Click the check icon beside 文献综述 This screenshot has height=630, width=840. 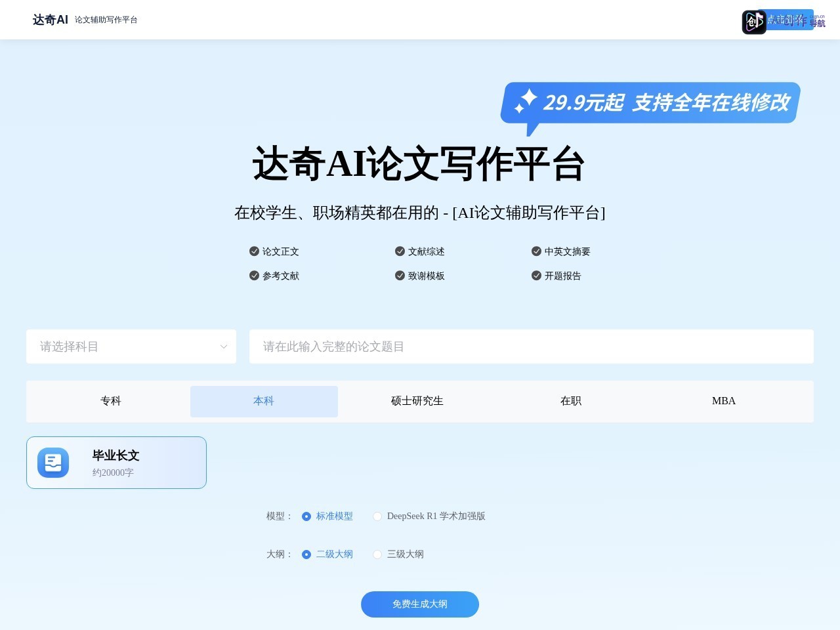click(x=400, y=251)
